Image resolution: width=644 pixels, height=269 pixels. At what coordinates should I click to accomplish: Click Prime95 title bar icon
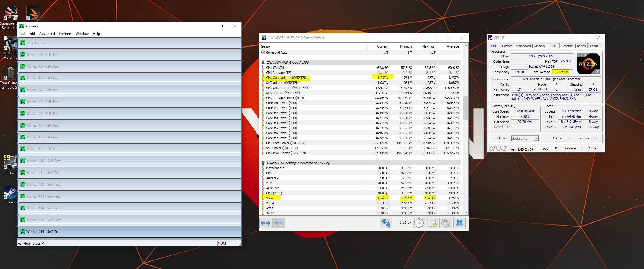click(x=22, y=26)
